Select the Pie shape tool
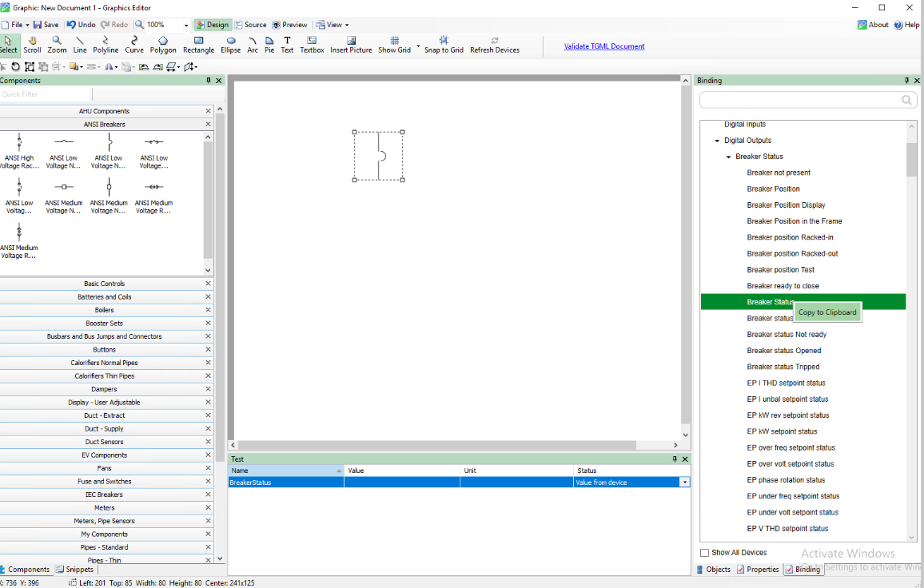Image resolution: width=924 pixels, height=588 pixels. 269,44
